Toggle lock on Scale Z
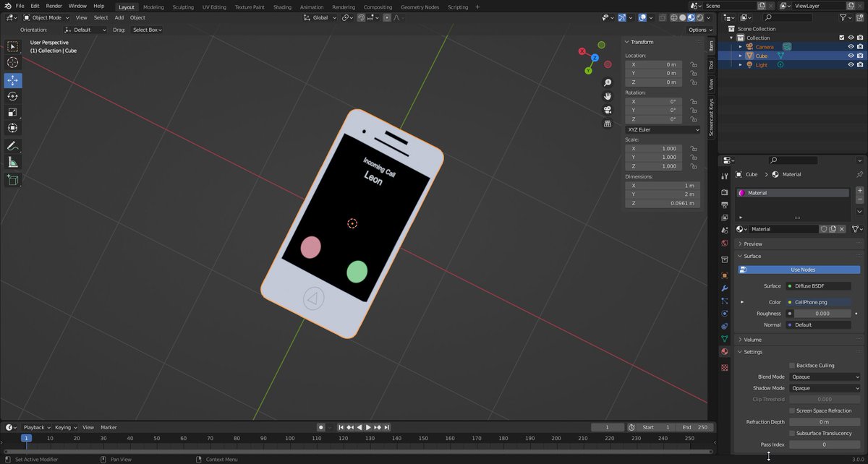 693,166
